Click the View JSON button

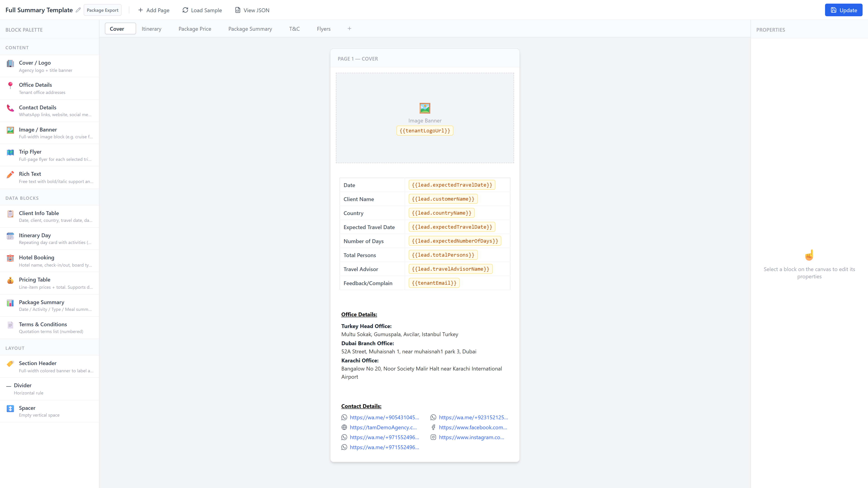[x=252, y=10]
